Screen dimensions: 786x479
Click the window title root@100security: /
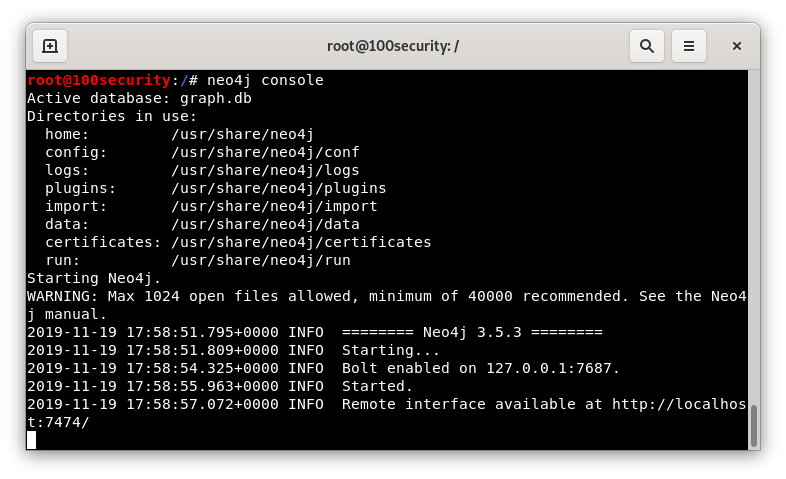point(393,46)
